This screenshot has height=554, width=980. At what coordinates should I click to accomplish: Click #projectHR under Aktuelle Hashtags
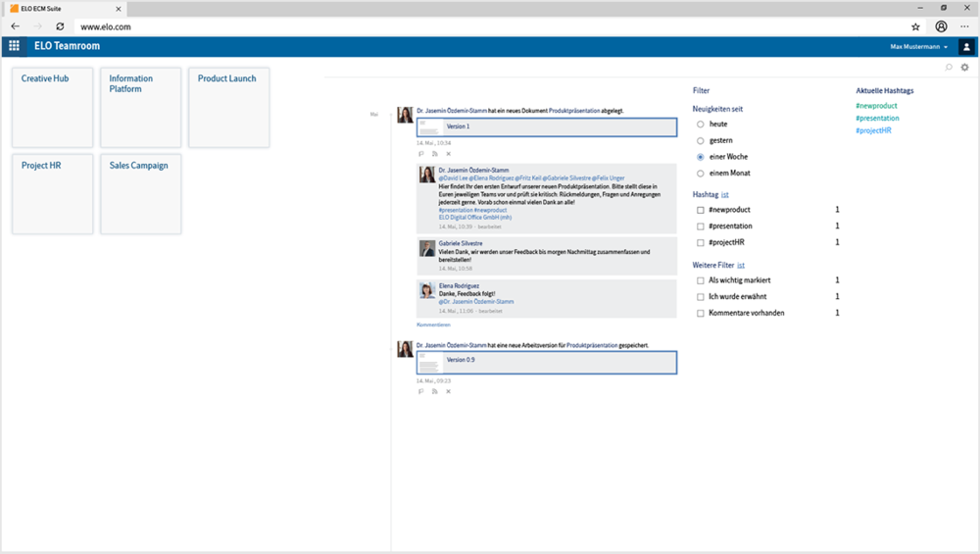click(873, 130)
